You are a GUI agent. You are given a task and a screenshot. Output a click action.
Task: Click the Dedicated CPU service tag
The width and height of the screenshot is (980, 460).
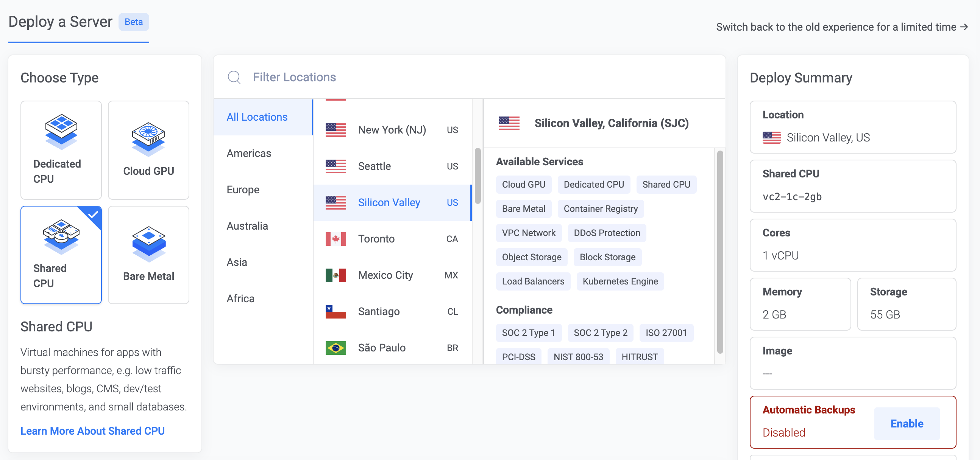click(593, 185)
